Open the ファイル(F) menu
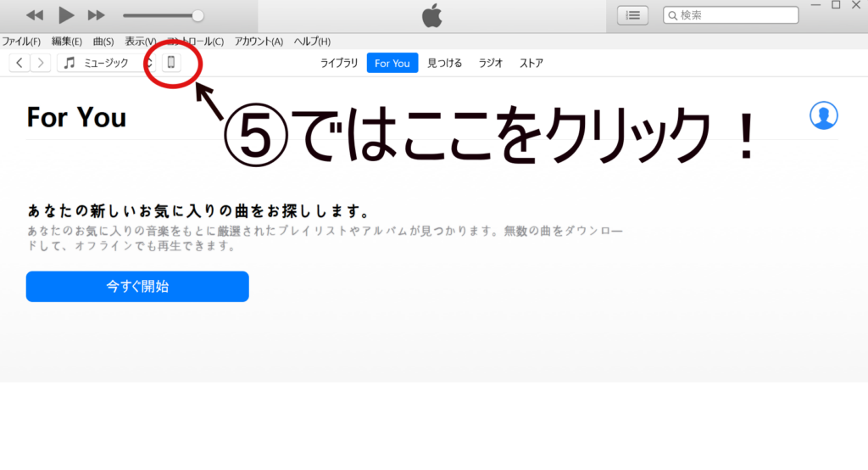Screen dimensions: 868x470 tap(21, 42)
